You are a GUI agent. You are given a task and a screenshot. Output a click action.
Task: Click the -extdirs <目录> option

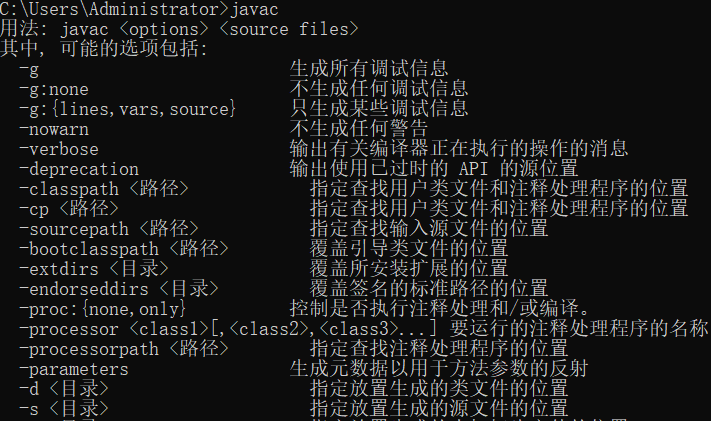coord(94,269)
